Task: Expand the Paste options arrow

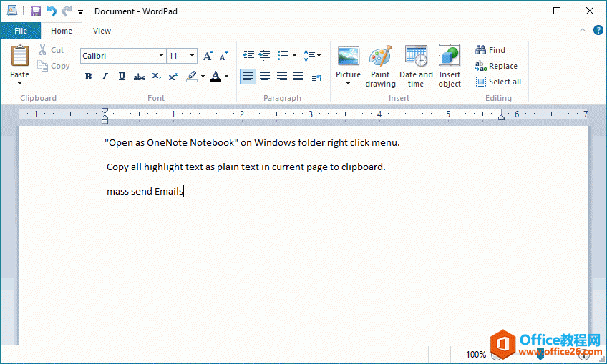Action: coord(20,83)
